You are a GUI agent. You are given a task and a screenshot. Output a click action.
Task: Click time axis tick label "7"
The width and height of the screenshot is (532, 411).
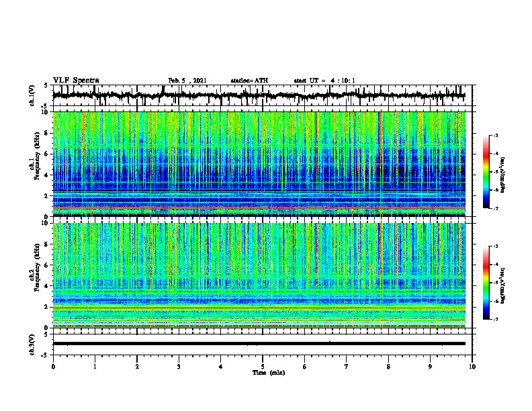click(347, 367)
